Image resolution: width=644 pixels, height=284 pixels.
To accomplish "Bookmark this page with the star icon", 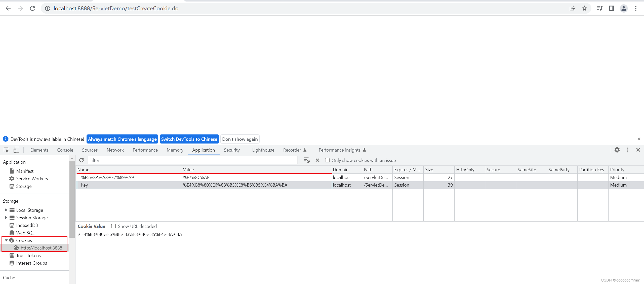I will coord(584,9).
